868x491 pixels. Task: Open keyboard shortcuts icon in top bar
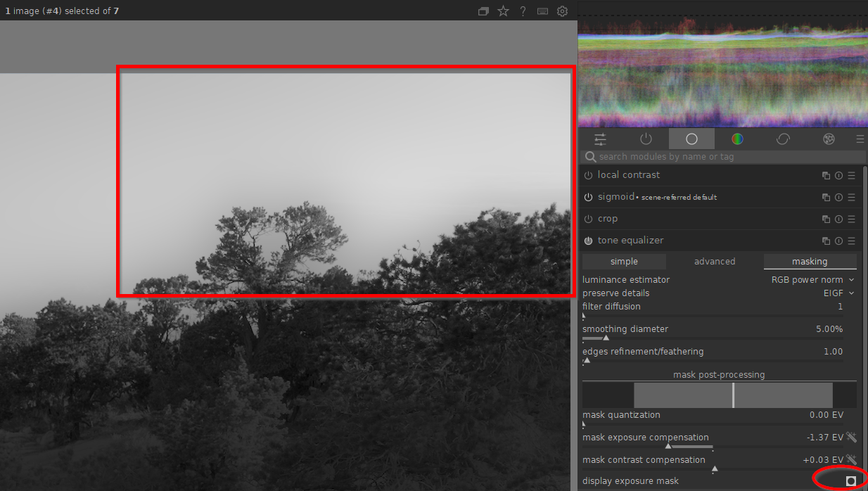[542, 11]
